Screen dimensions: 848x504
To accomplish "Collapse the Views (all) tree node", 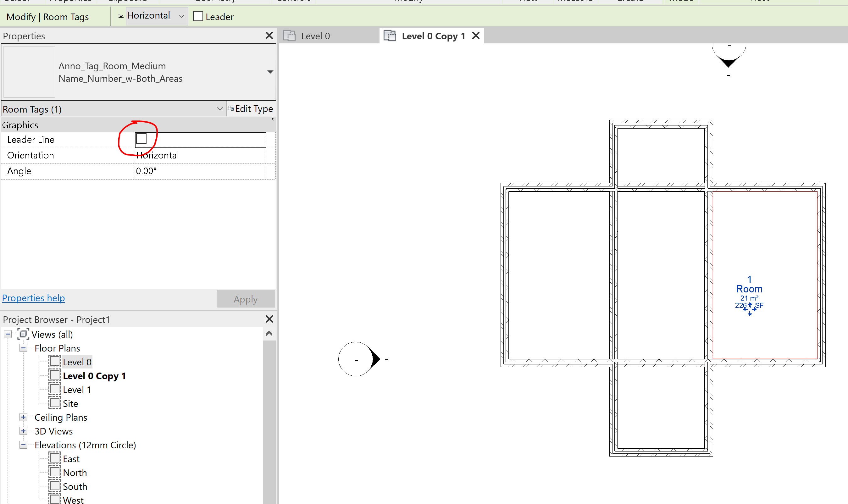I will pyautogui.click(x=8, y=334).
